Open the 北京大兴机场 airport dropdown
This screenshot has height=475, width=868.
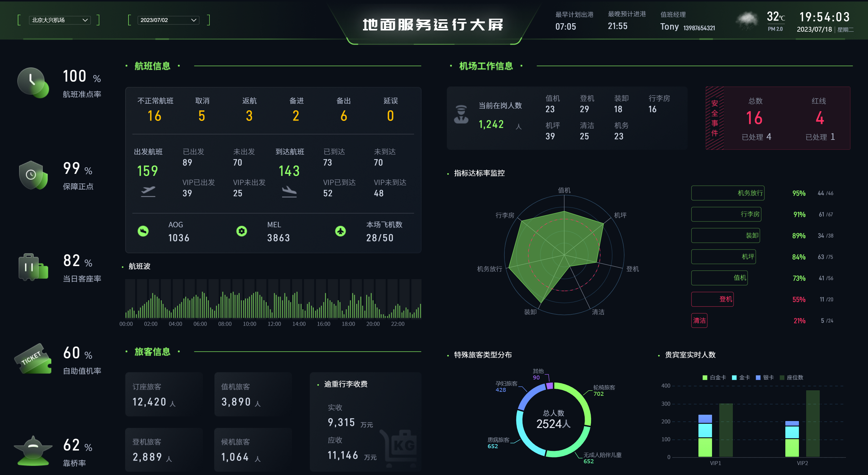(60, 20)
